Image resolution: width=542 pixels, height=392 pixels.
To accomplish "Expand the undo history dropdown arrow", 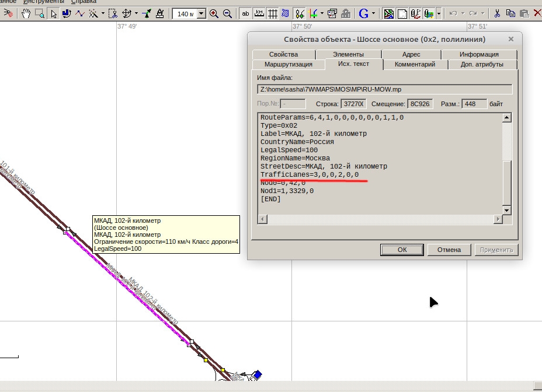I will tap(463, 13).
